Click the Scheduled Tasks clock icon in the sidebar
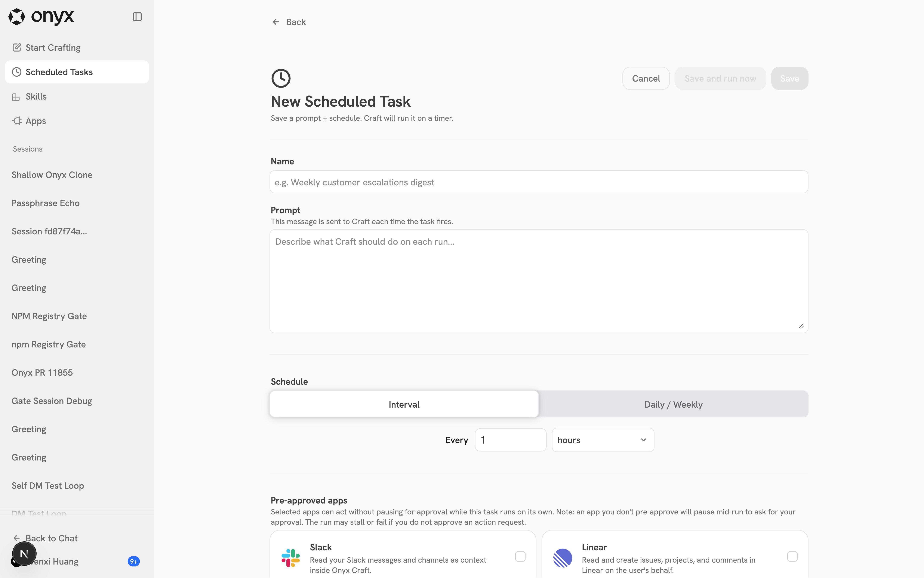 tap(16, 72)
